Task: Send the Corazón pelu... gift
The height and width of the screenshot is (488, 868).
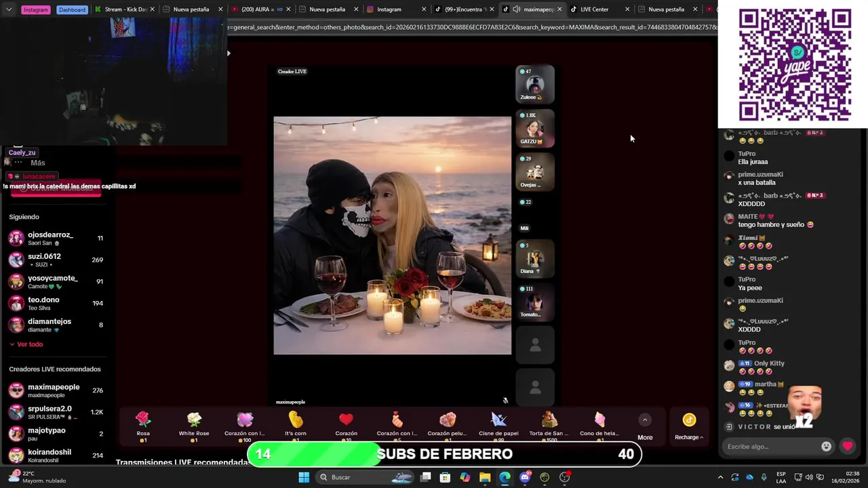Action: point(448,426)
